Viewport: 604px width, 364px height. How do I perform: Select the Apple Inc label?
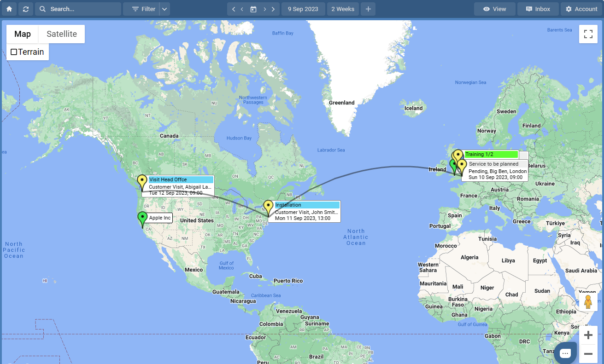(x=160, y=218)
